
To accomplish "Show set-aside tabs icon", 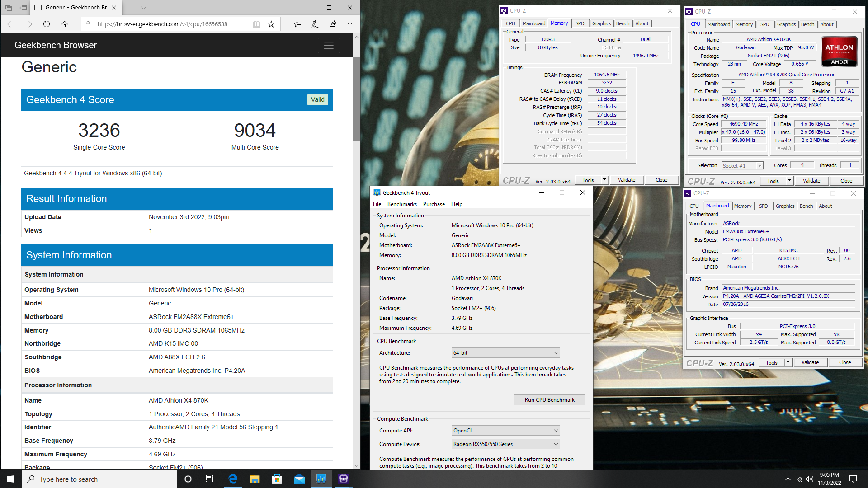I will pyautogui.click(x=9, y=8).
